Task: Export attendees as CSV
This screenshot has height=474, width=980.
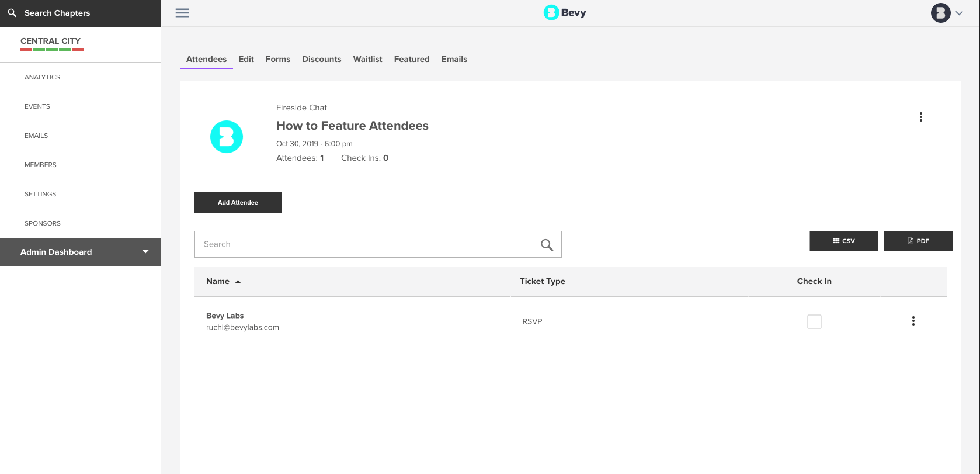Action: [844, 241]
